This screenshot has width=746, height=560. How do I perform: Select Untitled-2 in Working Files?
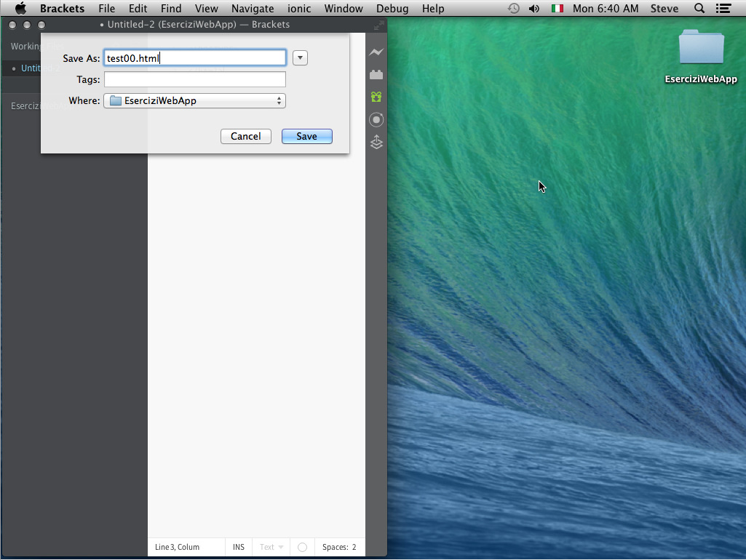pos(41,68)
